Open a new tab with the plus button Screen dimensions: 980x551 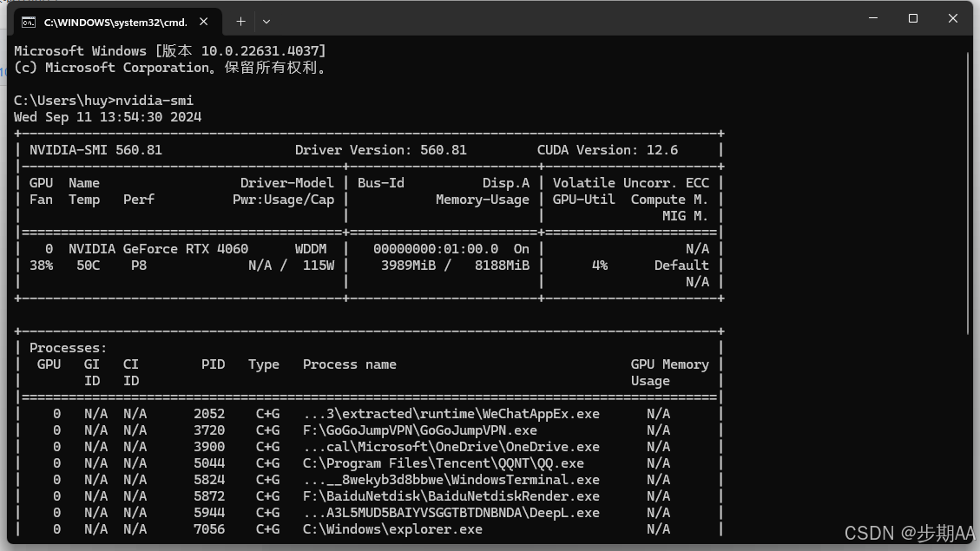240,21
